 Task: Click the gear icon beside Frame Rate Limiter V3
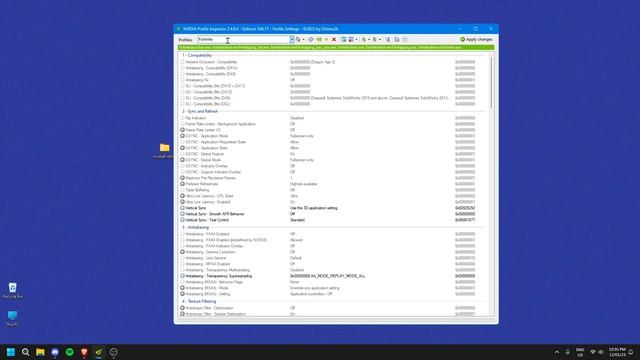point(182,130)
